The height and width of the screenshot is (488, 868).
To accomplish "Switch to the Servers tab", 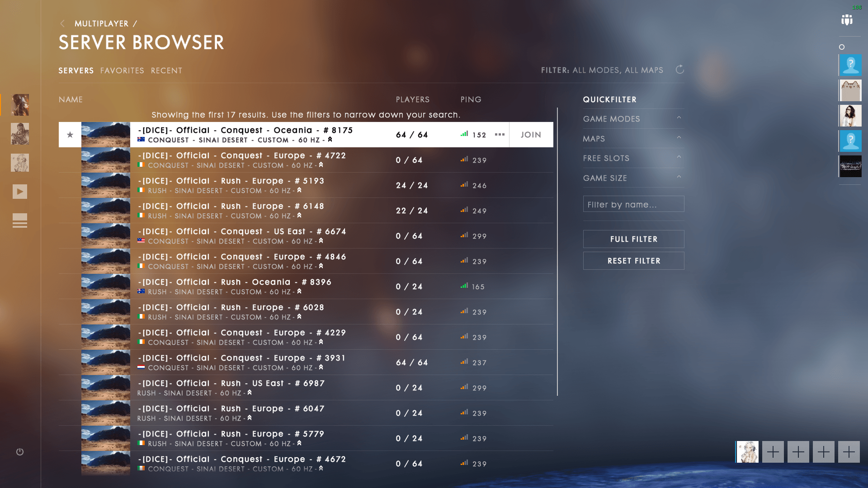I will click(76, 70).
